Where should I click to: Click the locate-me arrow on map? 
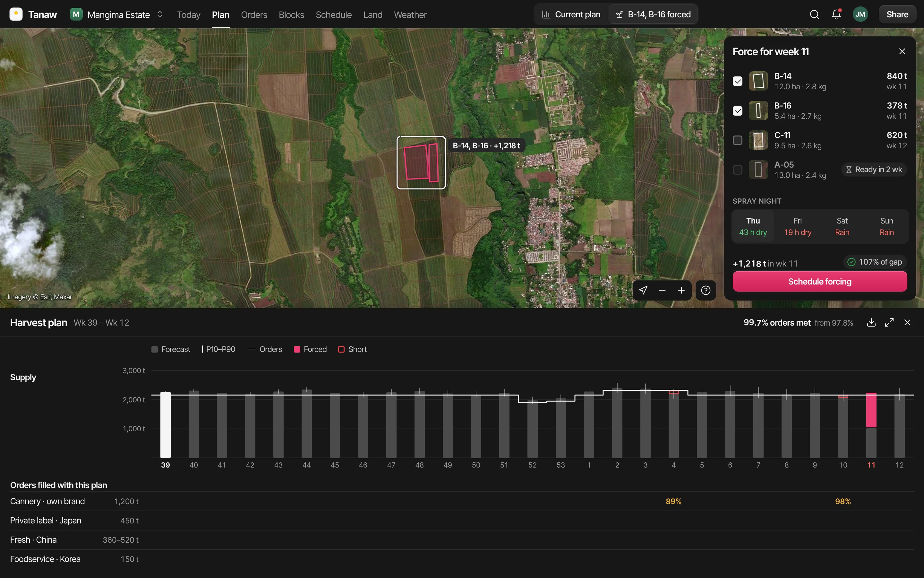[643, 291]
